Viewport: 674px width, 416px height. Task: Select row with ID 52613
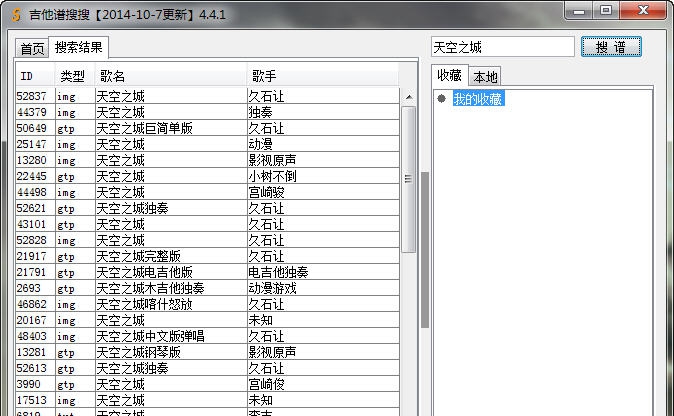coord(208,368)
